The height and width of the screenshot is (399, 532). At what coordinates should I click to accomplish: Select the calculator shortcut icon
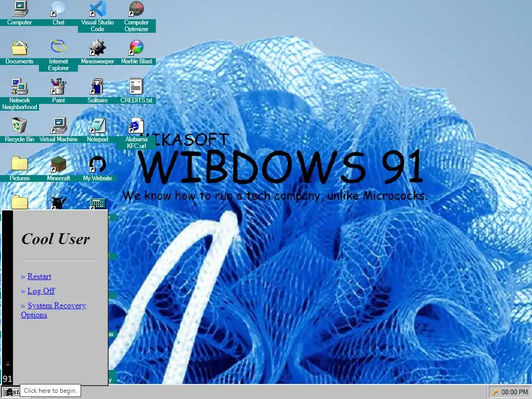[97, 204]
